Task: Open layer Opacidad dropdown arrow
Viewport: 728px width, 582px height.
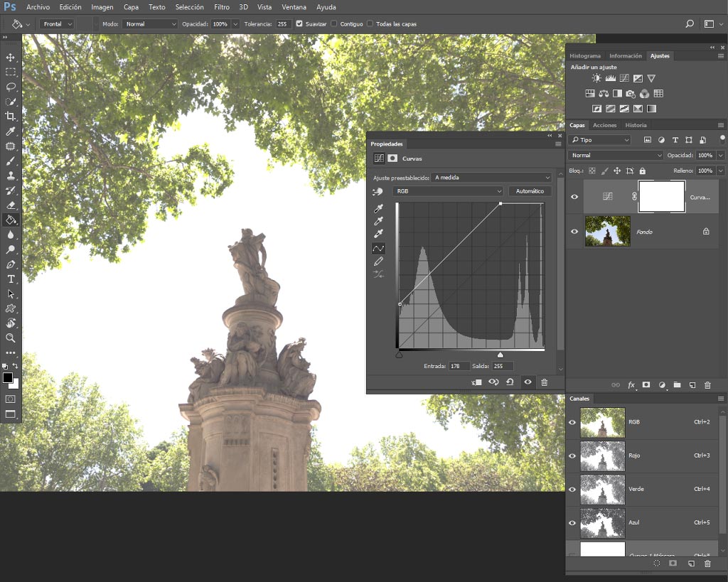Action: 721,155
